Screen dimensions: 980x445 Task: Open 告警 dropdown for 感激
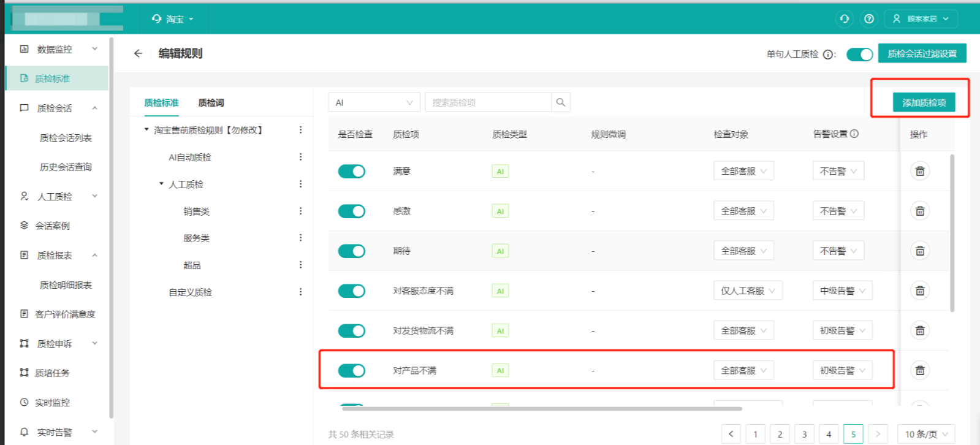(x=838, y=211)
